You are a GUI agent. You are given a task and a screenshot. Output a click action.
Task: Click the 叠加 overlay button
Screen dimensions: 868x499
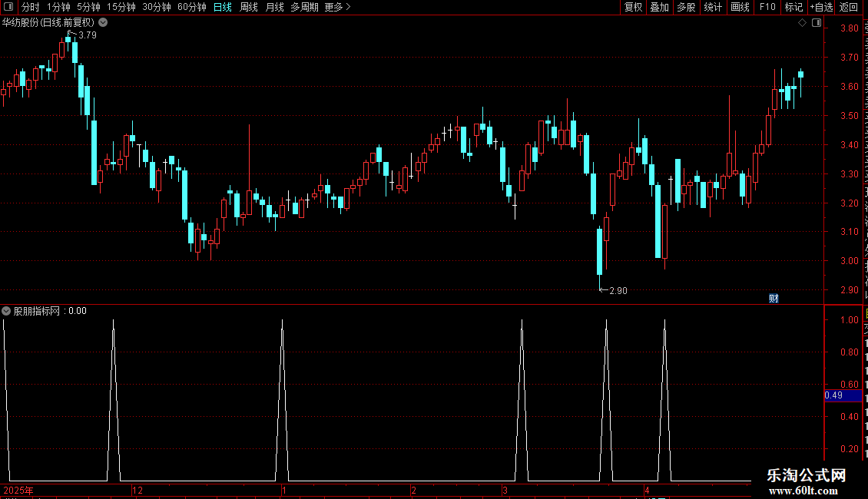pos(660,7)
